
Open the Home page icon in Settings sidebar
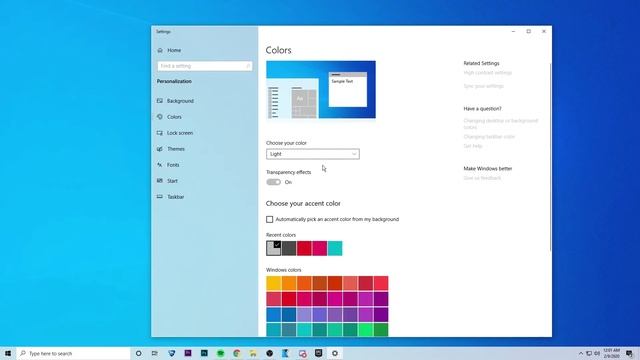click(x=160, y=50)
